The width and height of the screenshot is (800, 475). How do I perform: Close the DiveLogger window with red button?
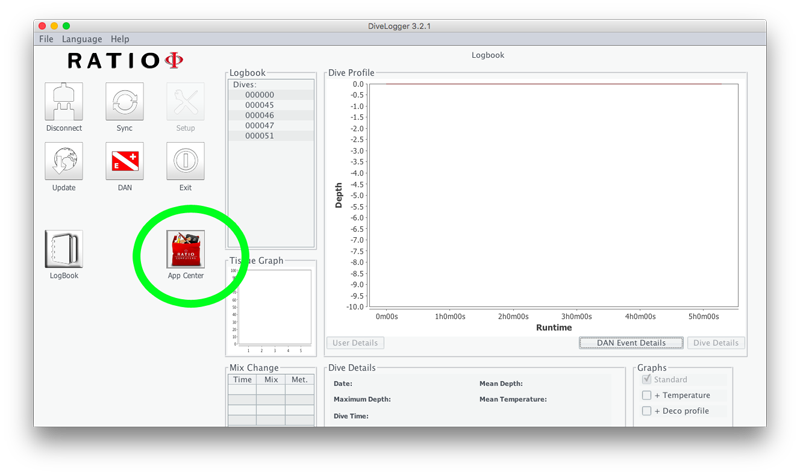point(42,26)
